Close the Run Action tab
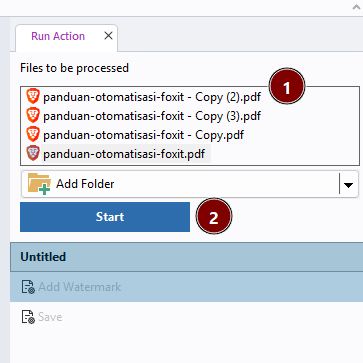The height and width of the screenshot is (363, 363). [108, 36]
